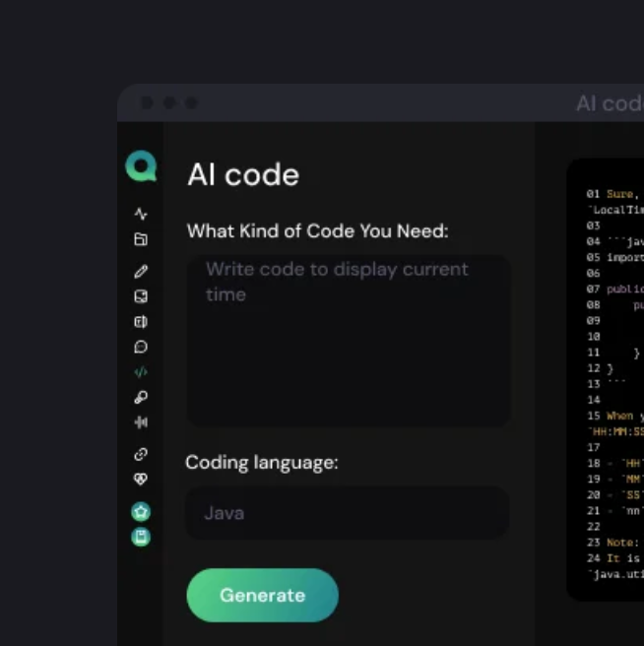Click the 'AI code' page heading
Image resolution: width=644 pixels, height=646 pixels.
(x=243, y=174)
